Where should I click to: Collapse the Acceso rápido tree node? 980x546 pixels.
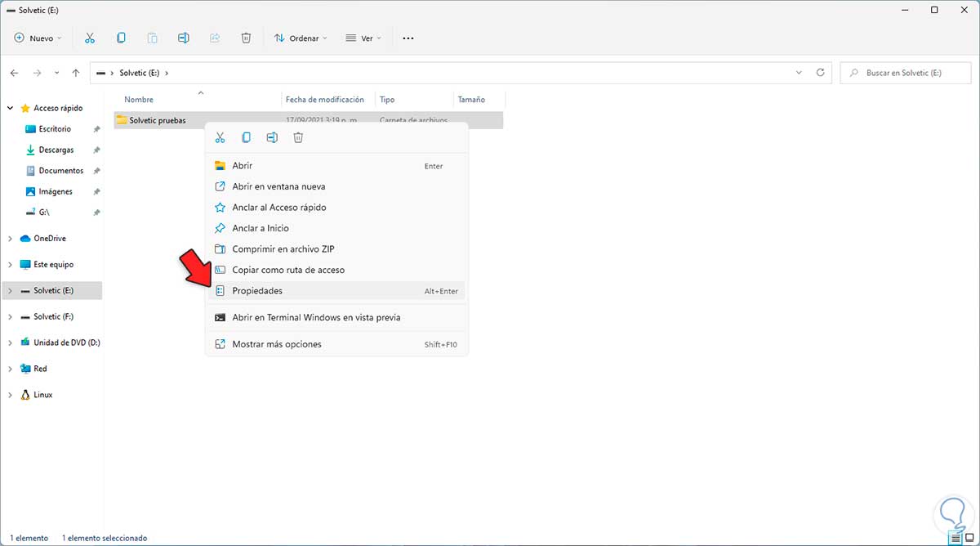(11, 108)
